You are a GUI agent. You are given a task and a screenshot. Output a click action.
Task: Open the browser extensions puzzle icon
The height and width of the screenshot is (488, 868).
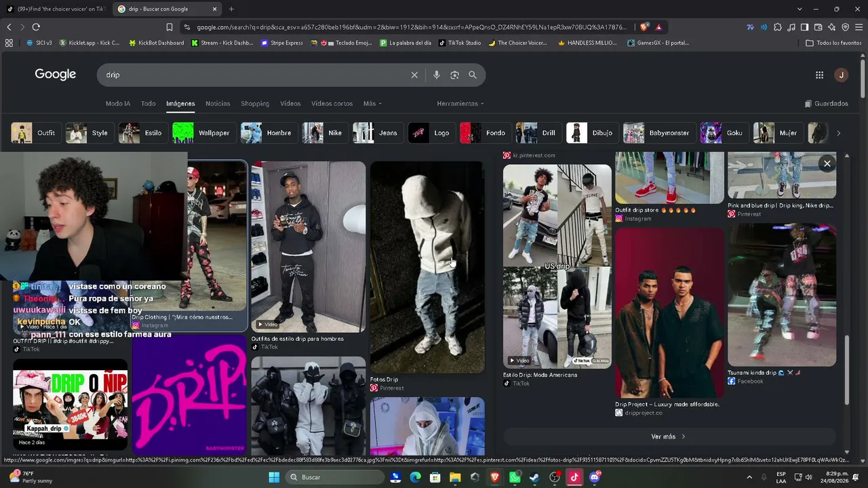[778, 27]
